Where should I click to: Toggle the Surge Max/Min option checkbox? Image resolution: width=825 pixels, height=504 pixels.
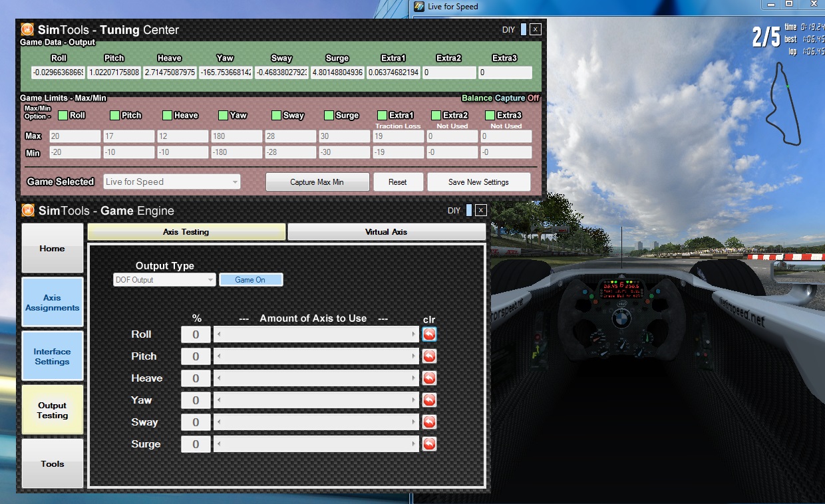point(329,115)
